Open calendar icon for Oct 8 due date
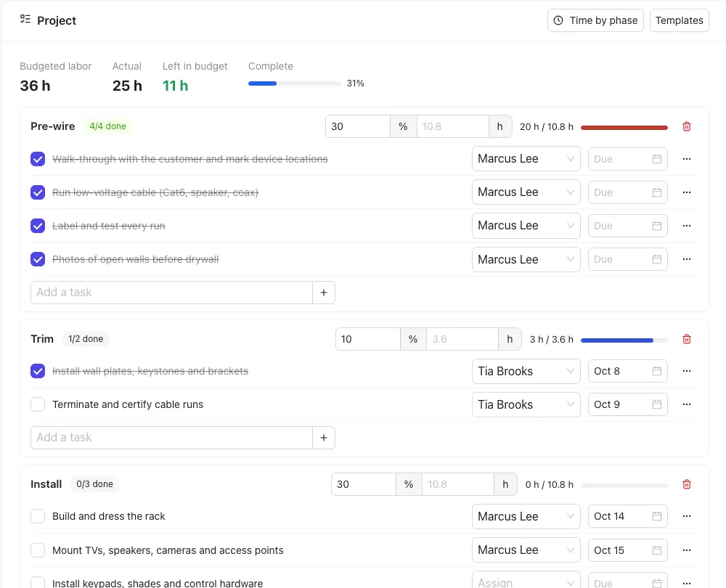 (656, 371)
